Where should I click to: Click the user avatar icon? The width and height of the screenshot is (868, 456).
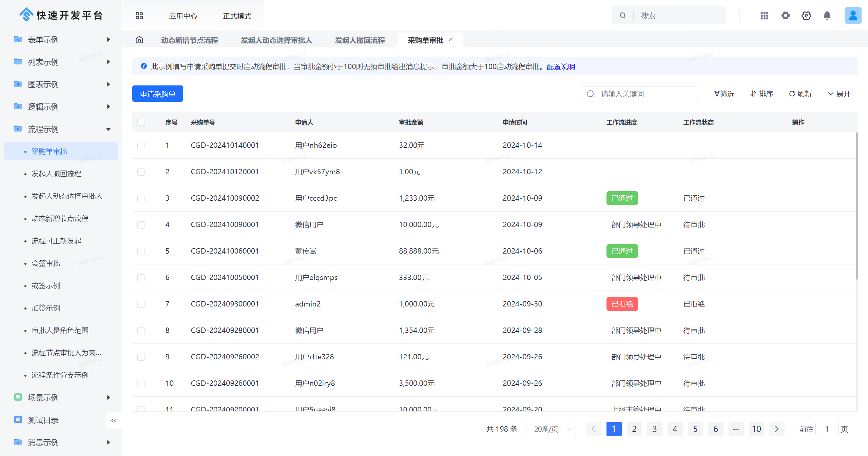pos(852,16)
